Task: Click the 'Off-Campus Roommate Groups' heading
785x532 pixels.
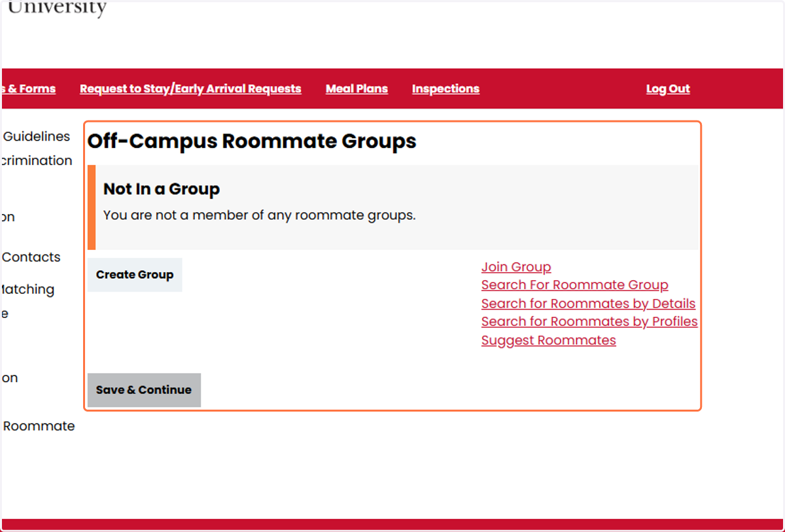Action: pyautogui.click(x=252, y=141)
